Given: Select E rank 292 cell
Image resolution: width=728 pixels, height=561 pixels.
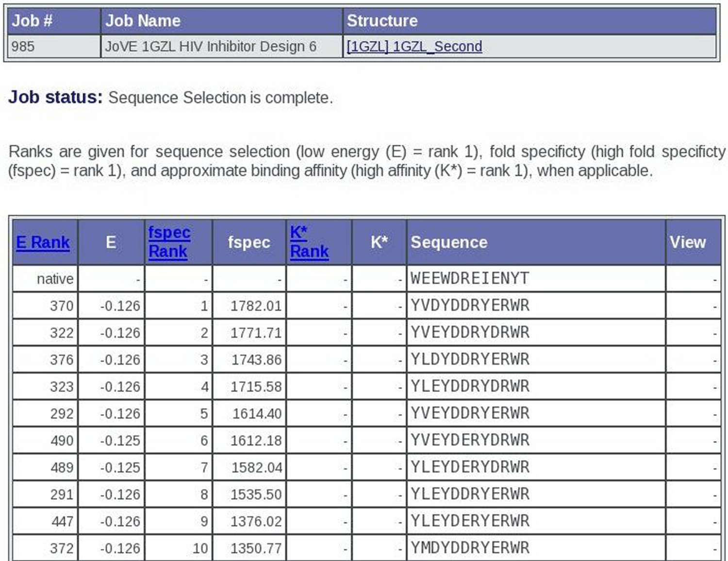Looking at the screenshot, I should click(x=45, y=413).
